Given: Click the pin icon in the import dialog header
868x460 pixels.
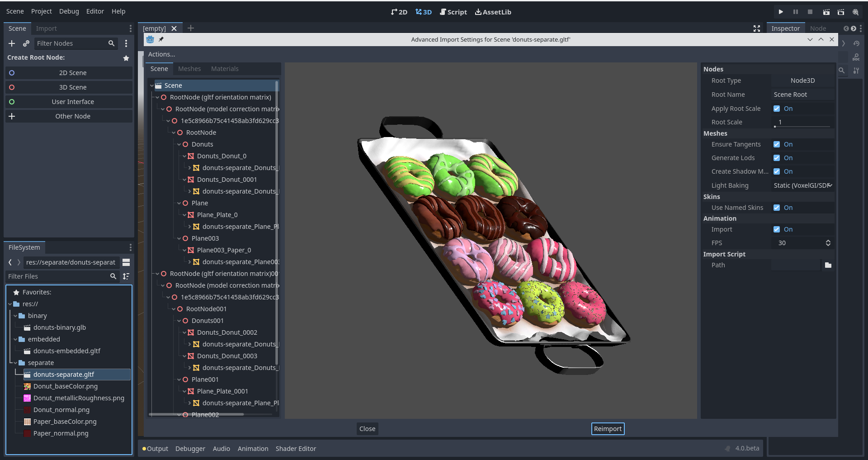Looking at the screenshot, I should point(161,39).
